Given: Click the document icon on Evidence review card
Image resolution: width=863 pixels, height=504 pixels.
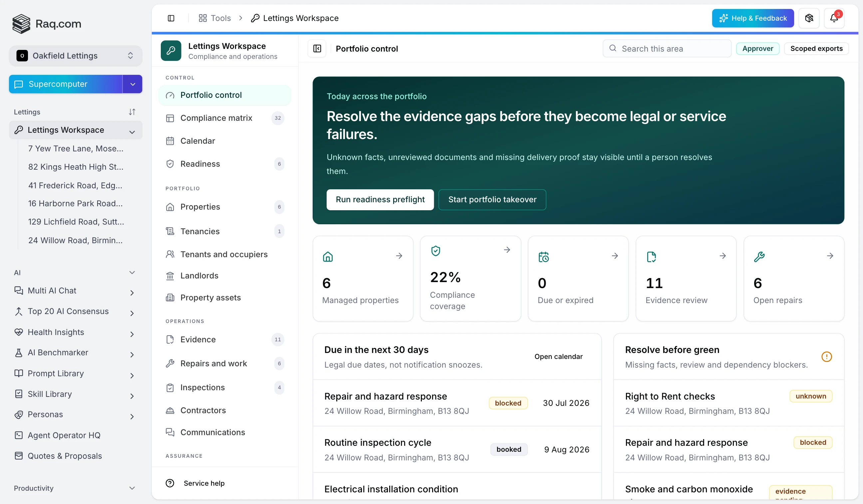Looking at the screenshot, I should (x=651, y=256).
